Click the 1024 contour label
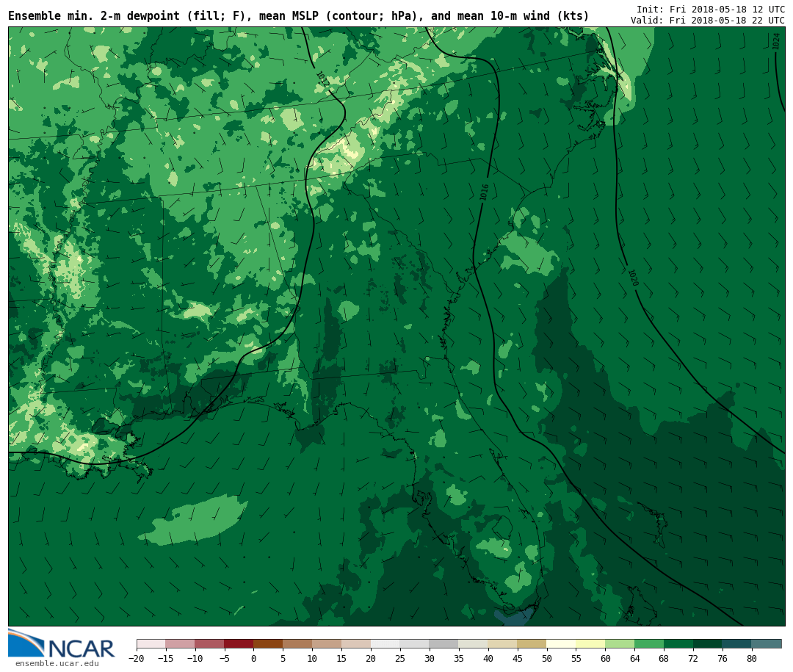Image resolution: width=793 pixels, height=672 pixels. coord(776,41)
